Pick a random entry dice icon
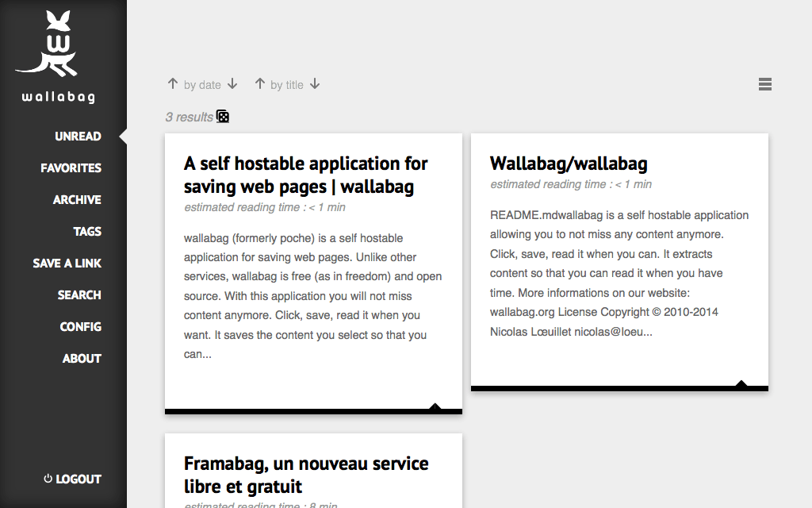The width and height of the screenshot is (812, 508). 223,117
